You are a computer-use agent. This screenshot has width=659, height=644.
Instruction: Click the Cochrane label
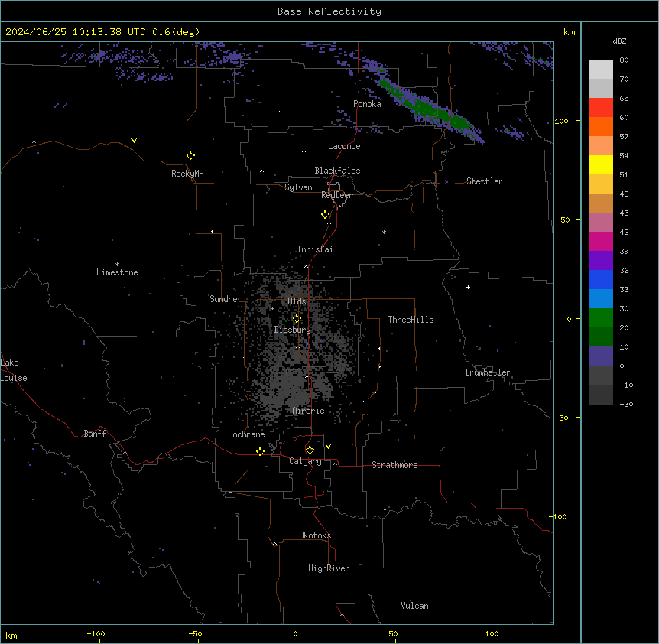pos(246,434)
